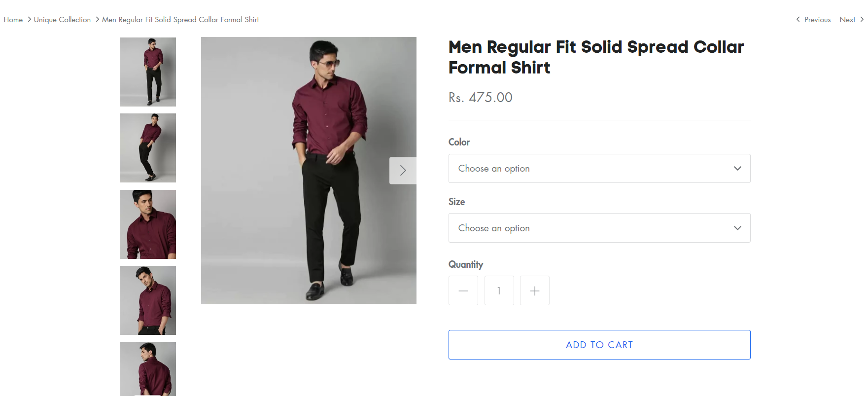The width and height of the screenshot is (868, 396).
Task: Click the ADD TO CART button
Action: (599, 345)
